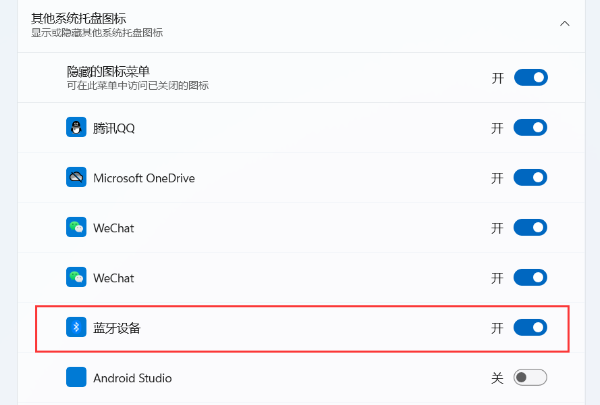
Task: Select the Microsoft OneDrive text label
Action: pyautogui.click(x=144, y=178)
